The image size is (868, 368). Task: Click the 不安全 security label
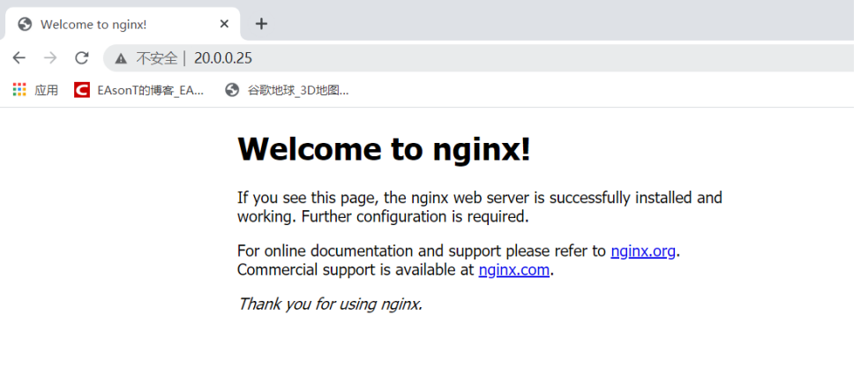click(156, 59)
